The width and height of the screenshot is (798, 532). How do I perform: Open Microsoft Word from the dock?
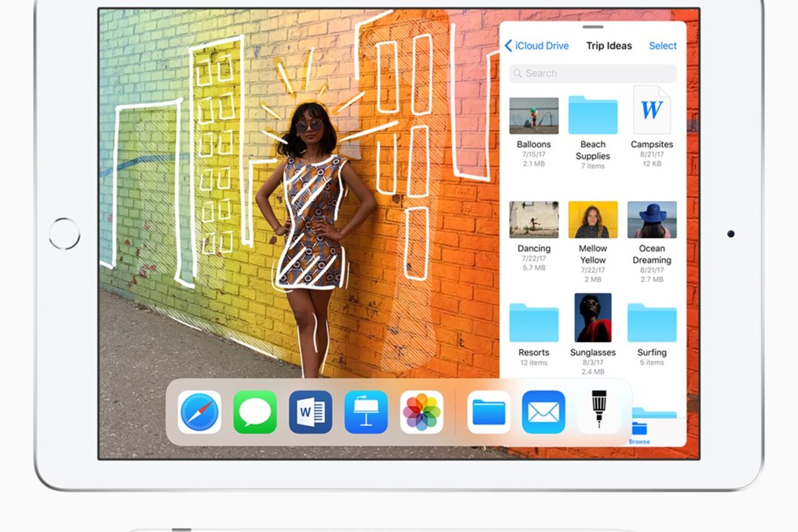coord(311,412)
